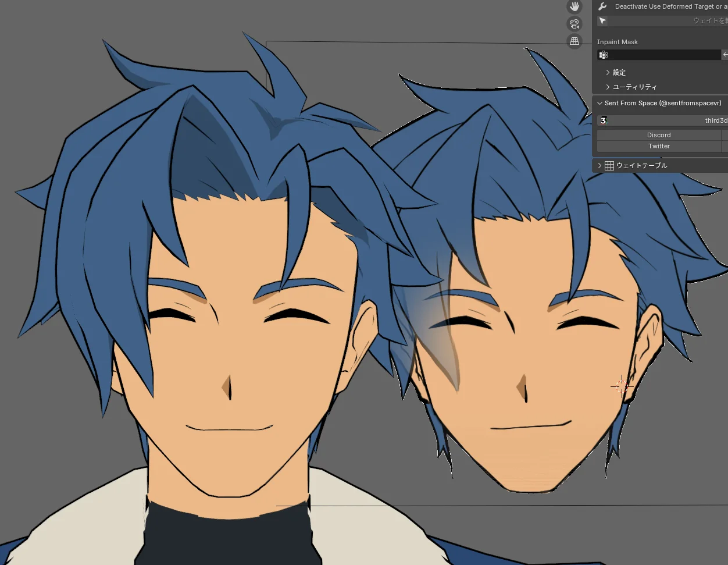Click the third3d logo button
This screenshot has height=565, width=728.
(x=662, y=120)
